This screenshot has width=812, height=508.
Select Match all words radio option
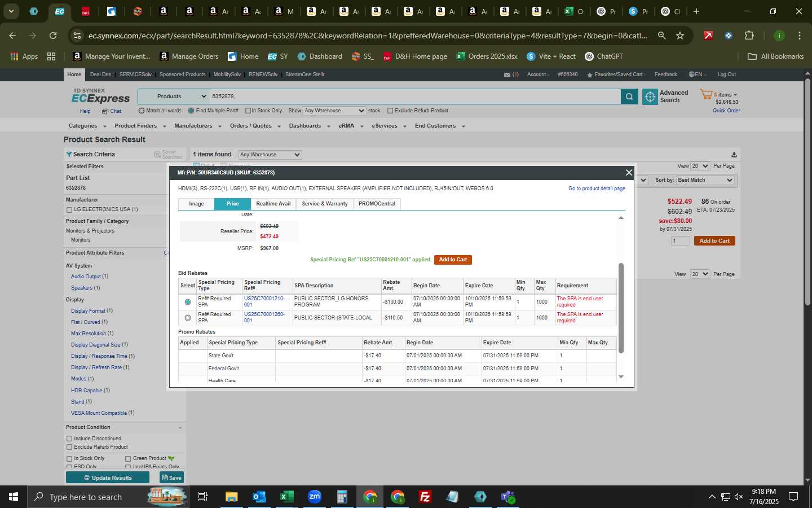142,111
